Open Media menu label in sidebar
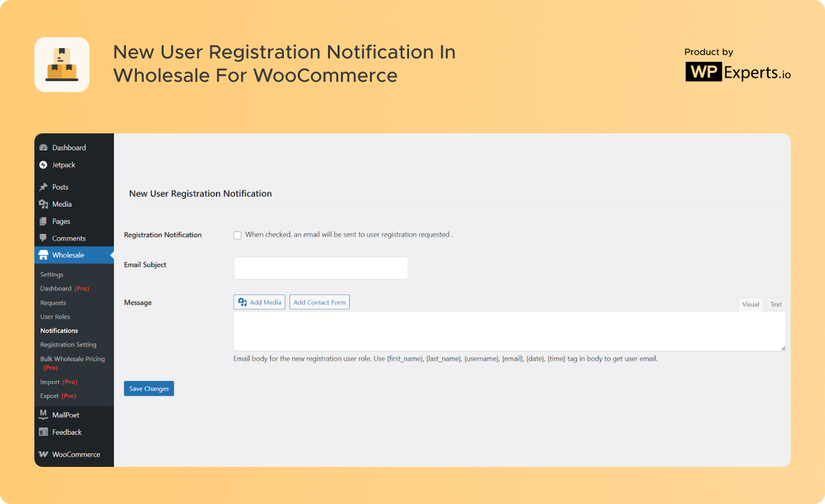The image size is (825, 504). coord(62,204)
